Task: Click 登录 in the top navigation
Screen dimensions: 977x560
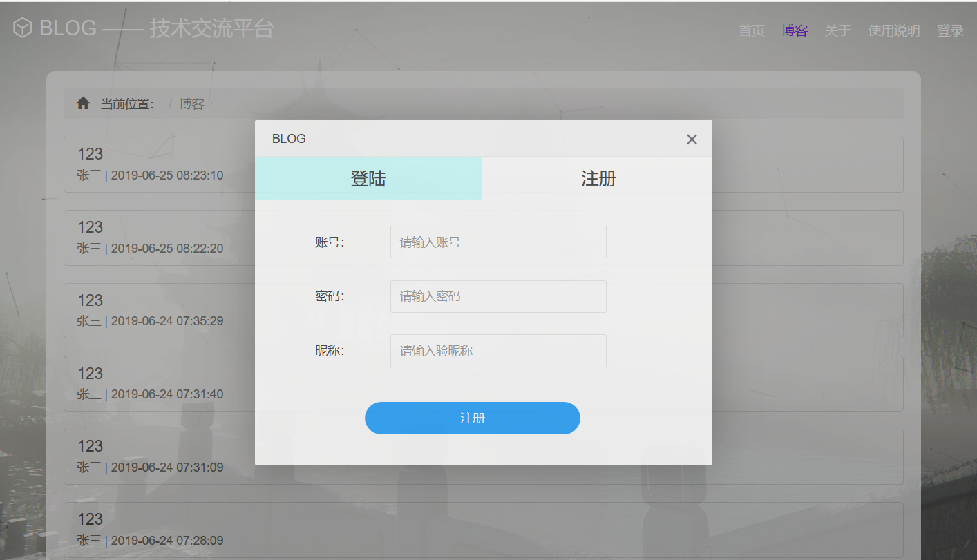Action: point(950,31)
